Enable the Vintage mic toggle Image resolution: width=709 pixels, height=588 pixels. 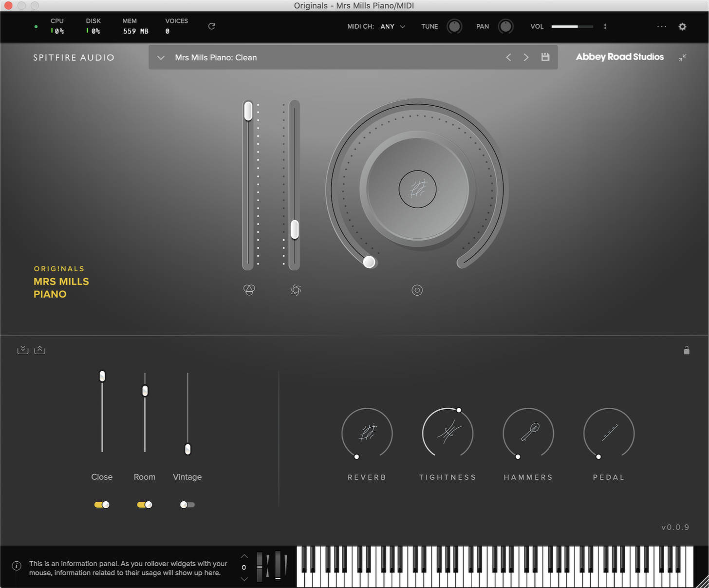[x=187, y=505]
